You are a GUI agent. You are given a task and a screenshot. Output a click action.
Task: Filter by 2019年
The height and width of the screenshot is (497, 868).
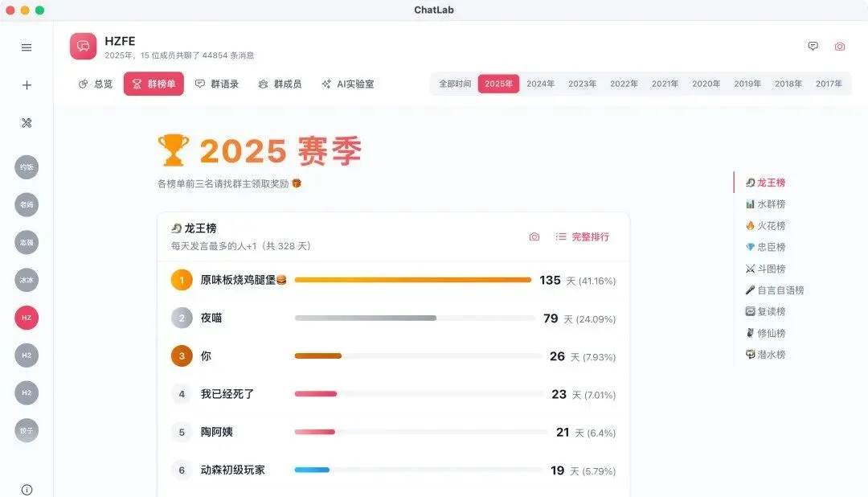[x=747, y=84]
